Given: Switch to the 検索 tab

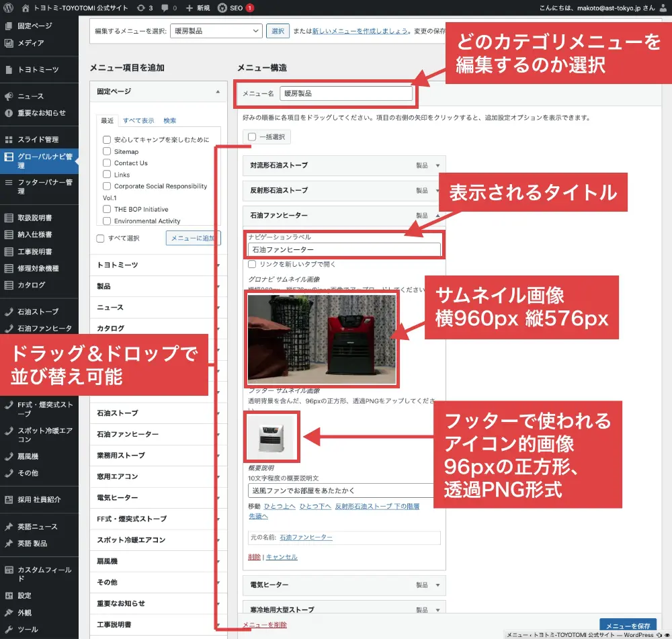Looking at the screenshot, I should [170, 120].
